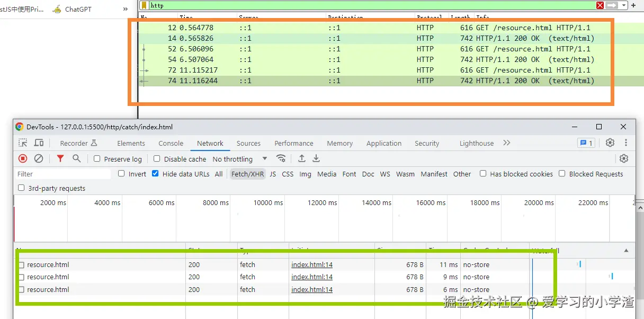Click the Import HAR upload icon
The width and height of the screenshot is (644, 319).
coord(302,158)
